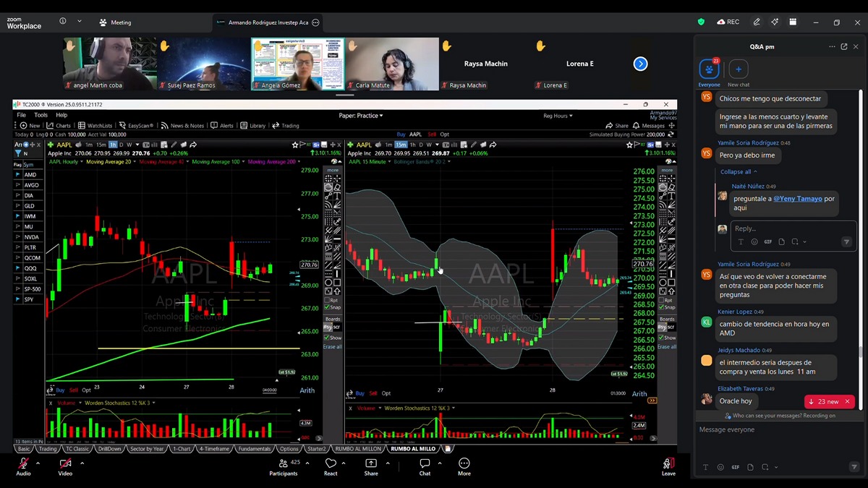Click the Zoom Share screen icon
868x488 pixels.
(x=371, y=463)
